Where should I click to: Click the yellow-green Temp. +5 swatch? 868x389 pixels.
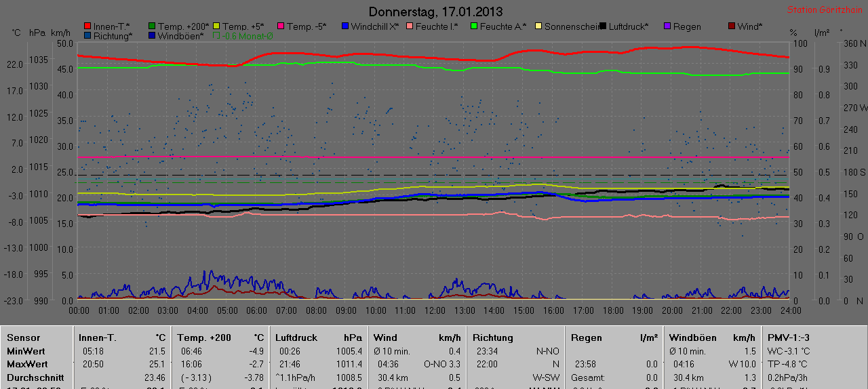tap(216, 26)
